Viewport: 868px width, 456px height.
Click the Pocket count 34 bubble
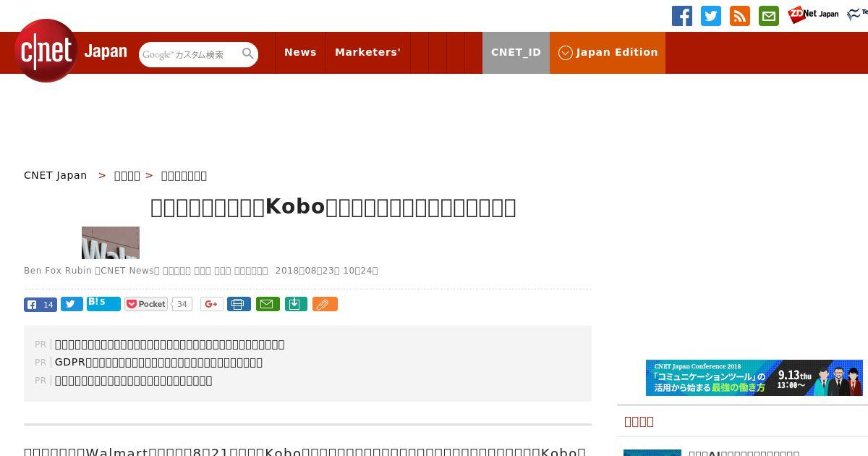(x=182, y=304)
